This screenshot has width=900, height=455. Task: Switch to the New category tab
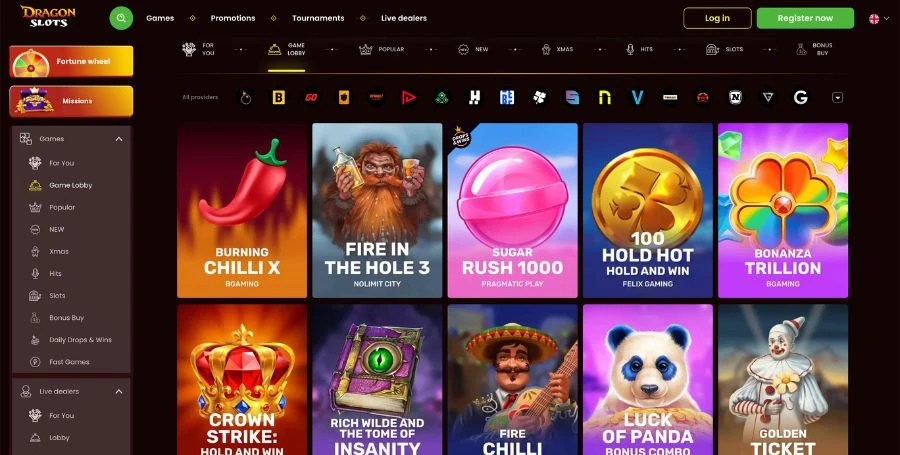pyautogui.click(x=473, y=49)
